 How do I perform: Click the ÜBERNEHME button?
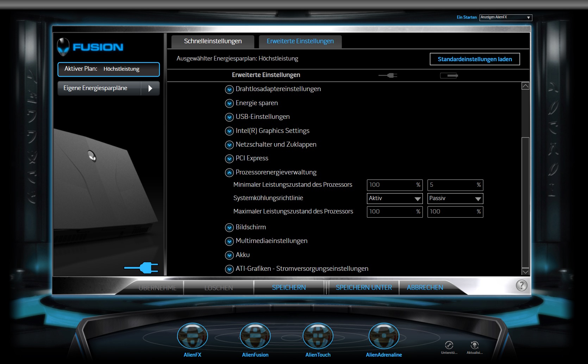coord(157,288)
